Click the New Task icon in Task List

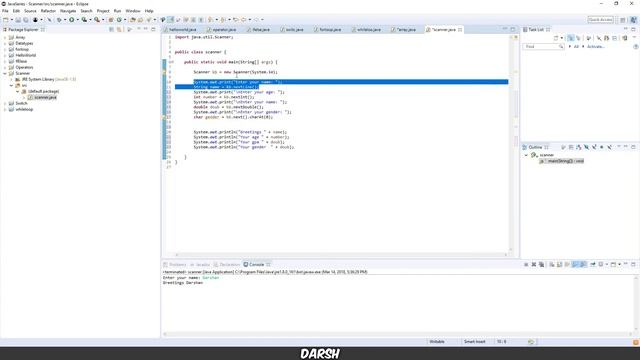[556, 38]
